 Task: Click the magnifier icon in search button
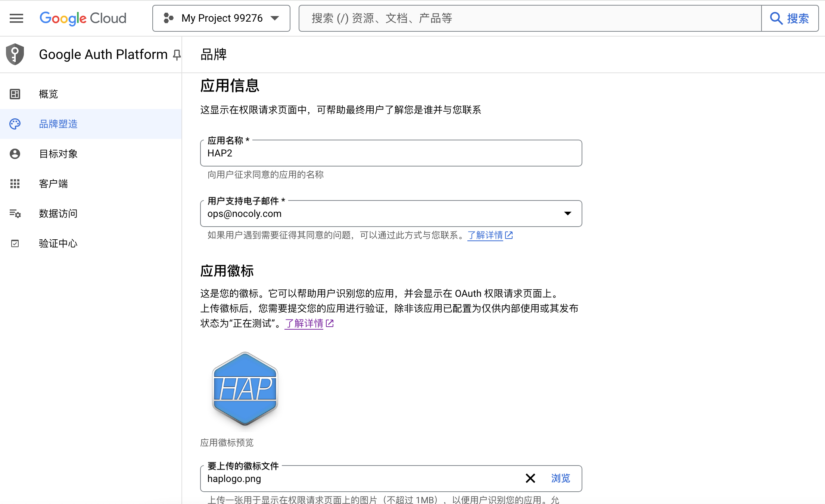pos(776,18)
